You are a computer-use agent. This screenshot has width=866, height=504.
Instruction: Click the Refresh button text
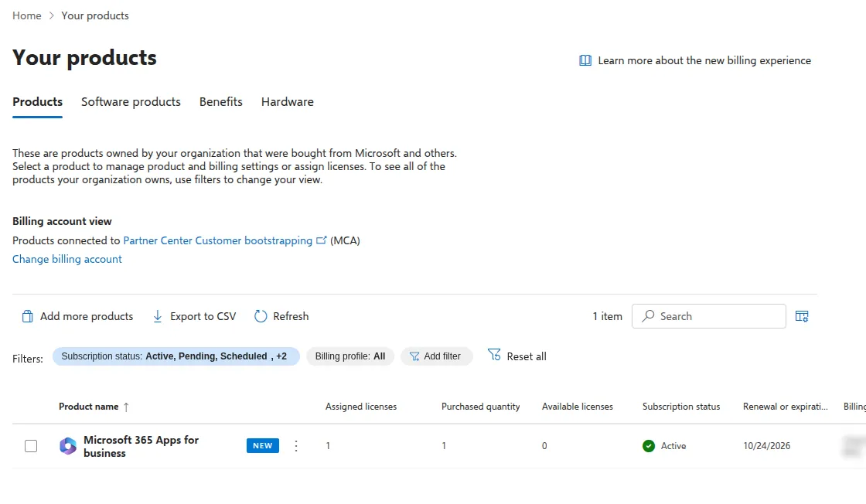(291, 316)
